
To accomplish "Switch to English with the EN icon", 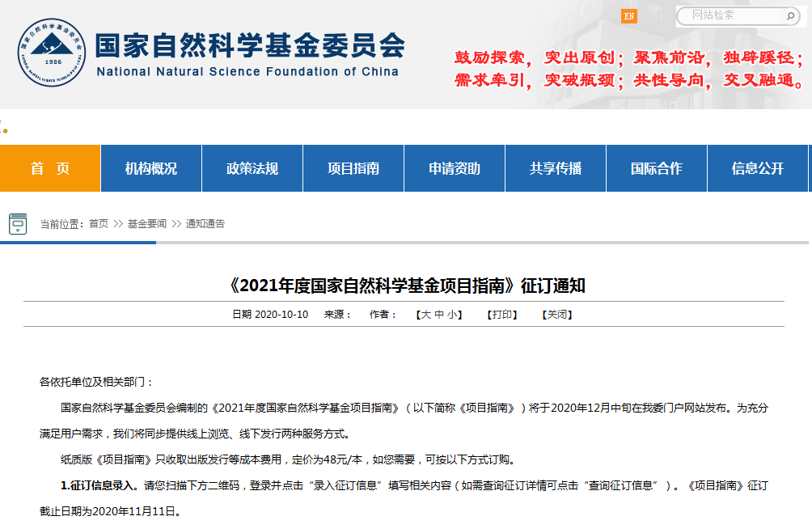I will click(629, 16).
